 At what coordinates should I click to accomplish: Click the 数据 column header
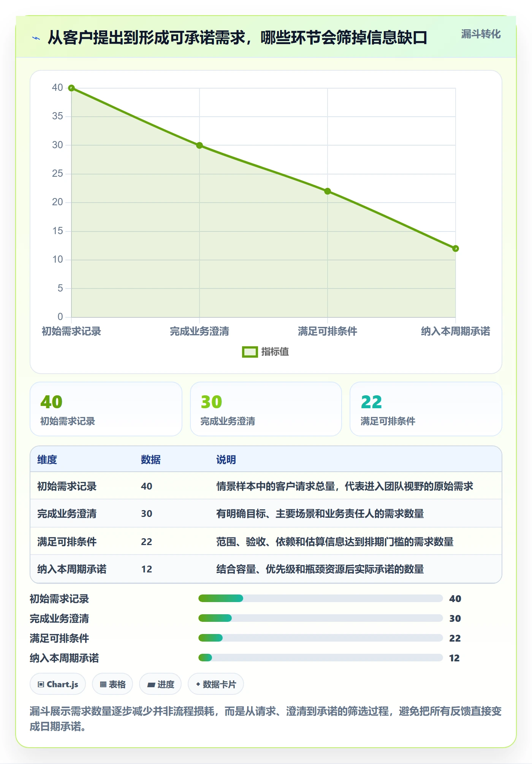151,460
